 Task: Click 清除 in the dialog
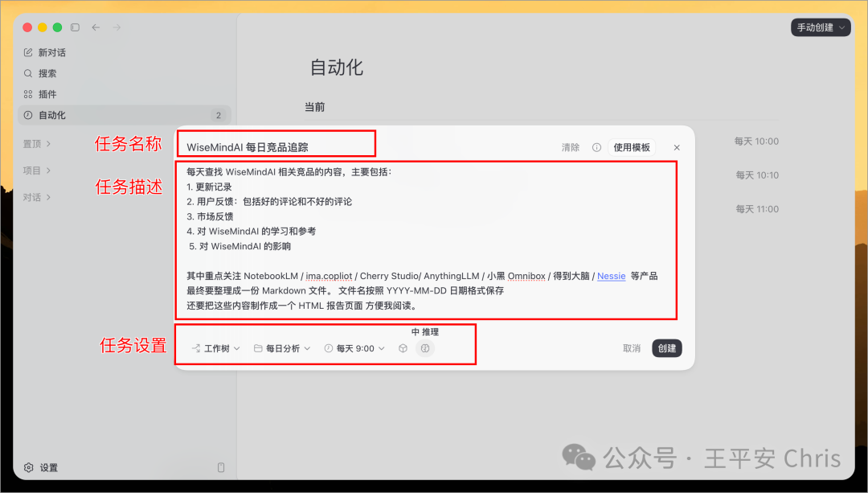[570, 147]
